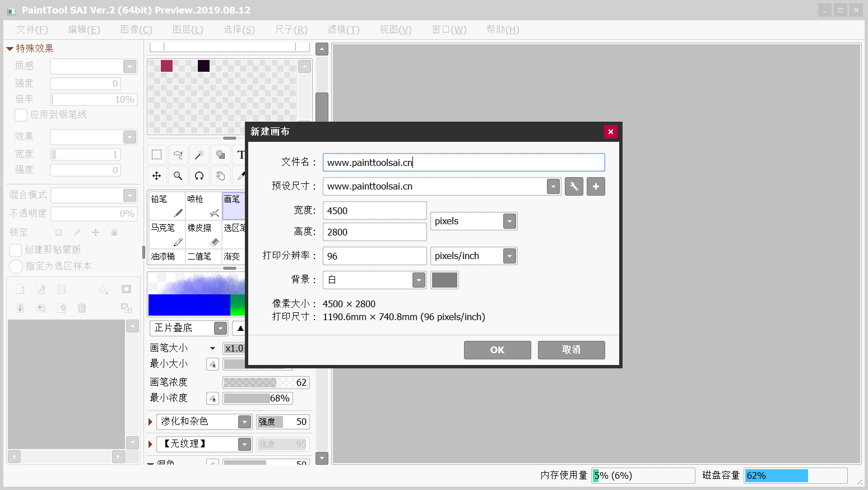This screenshot has height=490, width=868.
Task: Open the 质感 texture dropdown
Action: 129,66
